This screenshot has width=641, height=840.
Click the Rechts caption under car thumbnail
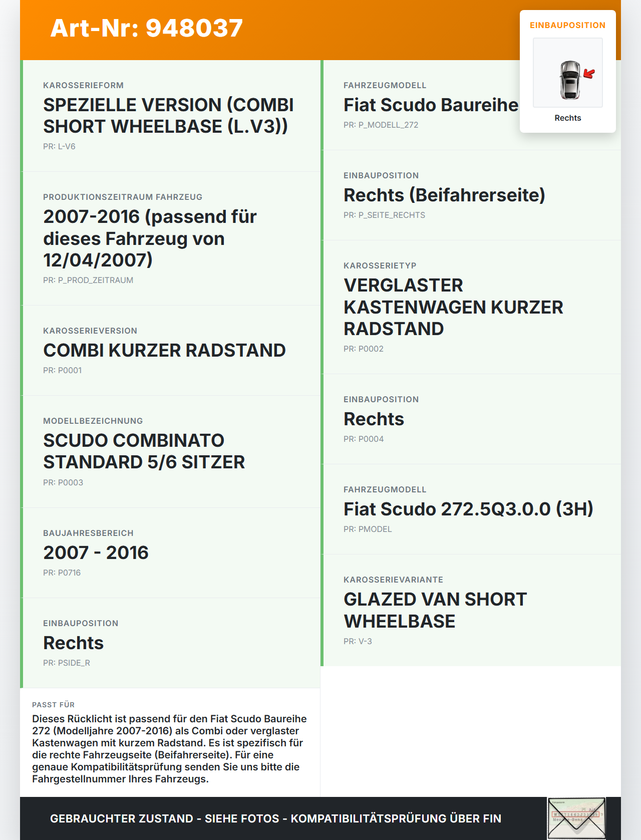point(567,118)
